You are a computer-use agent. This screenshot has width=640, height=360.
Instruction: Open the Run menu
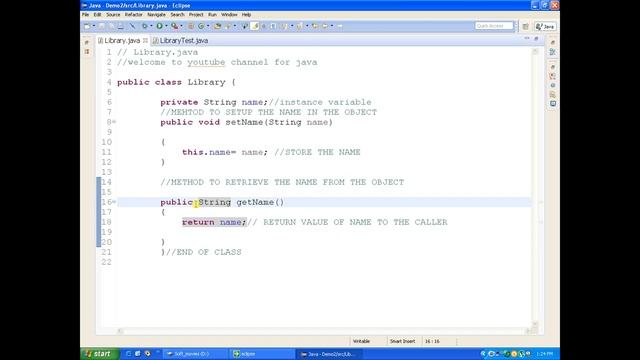pyautogui.click(x=212, y=15)
